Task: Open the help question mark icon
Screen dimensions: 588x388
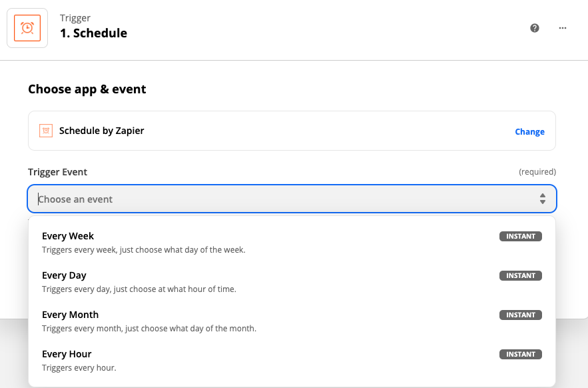Action: 535,28
